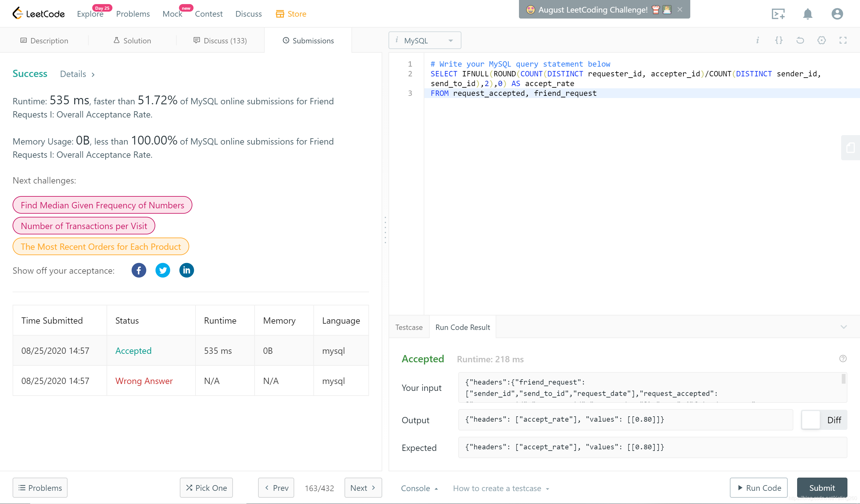This screenshot has width=860, height=504.
Task: Share acceptance on Facebook
Action: click(x=139, y=270)
